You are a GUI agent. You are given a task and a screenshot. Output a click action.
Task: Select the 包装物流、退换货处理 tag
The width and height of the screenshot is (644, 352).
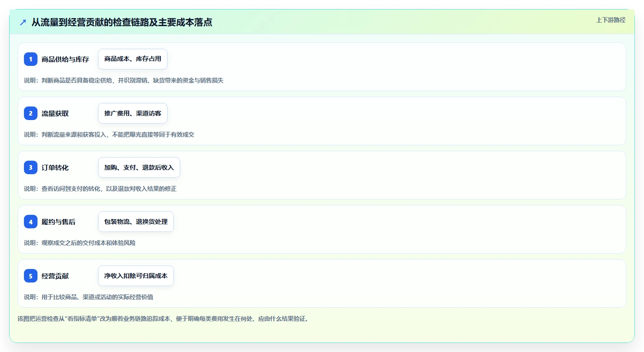[136, 222]
